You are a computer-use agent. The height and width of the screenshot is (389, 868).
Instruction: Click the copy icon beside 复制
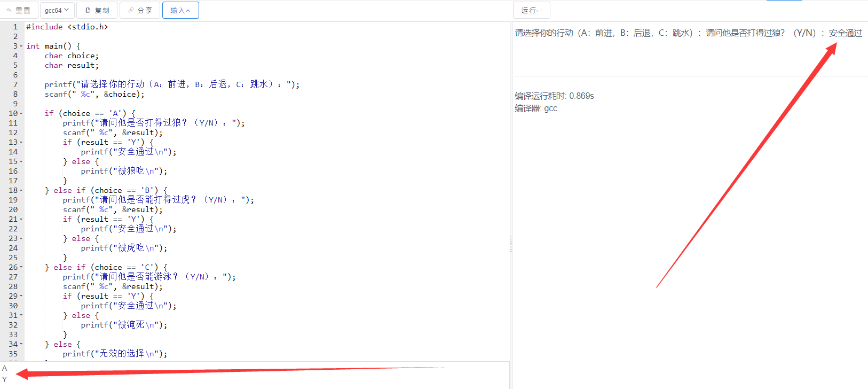click(x=88, y=10)
